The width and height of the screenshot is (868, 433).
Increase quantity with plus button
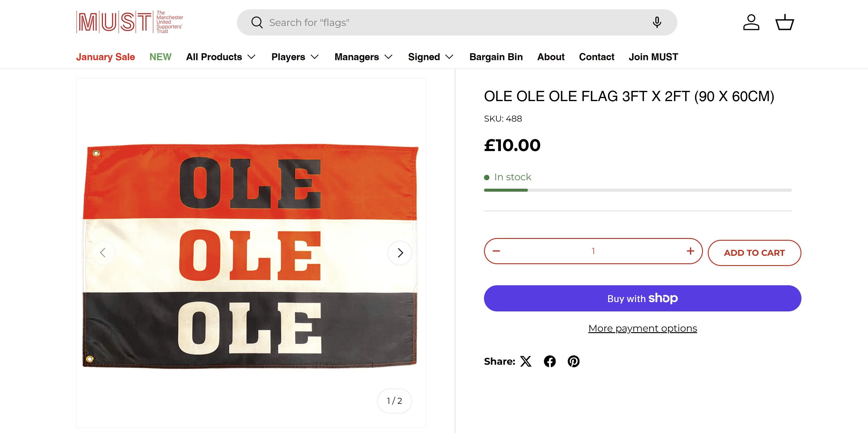(690, 251)
